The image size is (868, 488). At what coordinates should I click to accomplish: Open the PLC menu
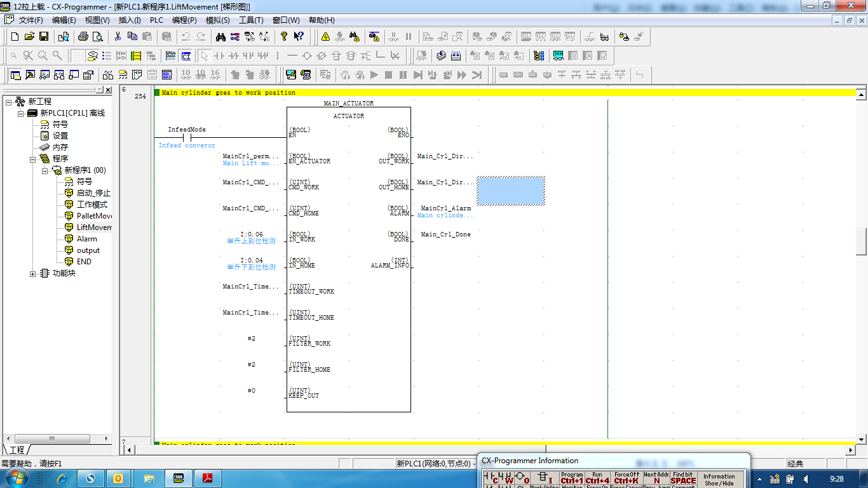click(156, 20)
